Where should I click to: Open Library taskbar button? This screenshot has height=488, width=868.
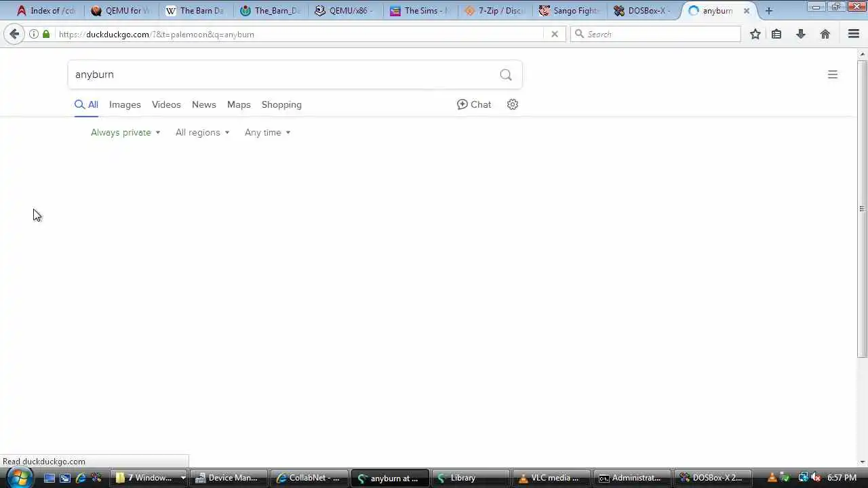coord(470,478)
